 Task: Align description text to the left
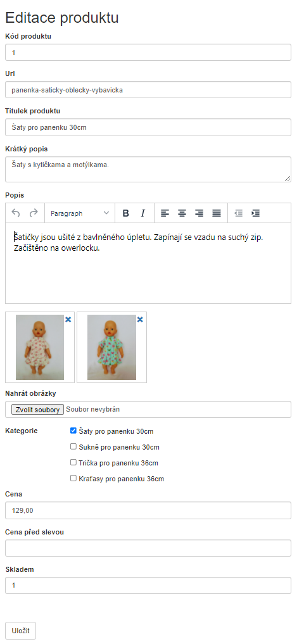[165, 213]
